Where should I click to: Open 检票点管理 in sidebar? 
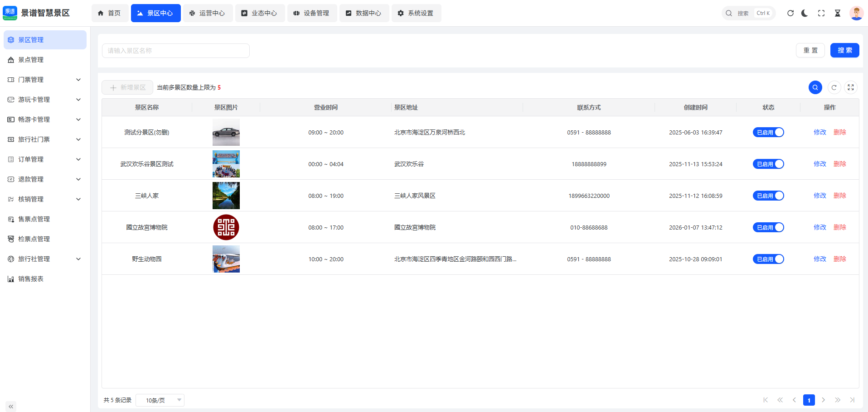point(45,239)
